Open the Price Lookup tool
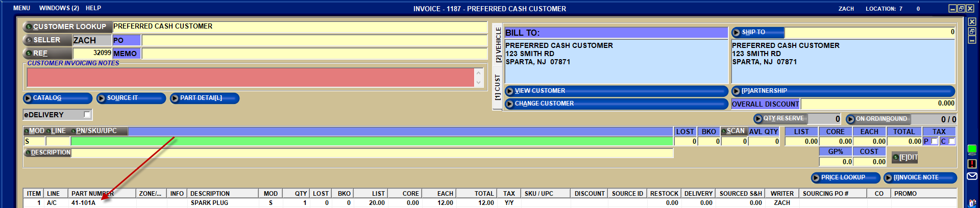The width and height of the screenshot is (980, 208). 845,177
